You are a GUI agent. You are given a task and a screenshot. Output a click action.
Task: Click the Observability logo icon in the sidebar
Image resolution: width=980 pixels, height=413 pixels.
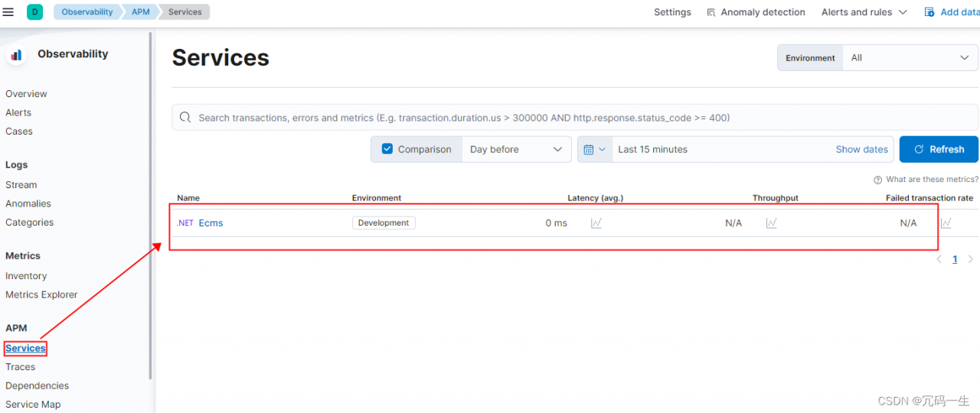click(x=16, y=55)
